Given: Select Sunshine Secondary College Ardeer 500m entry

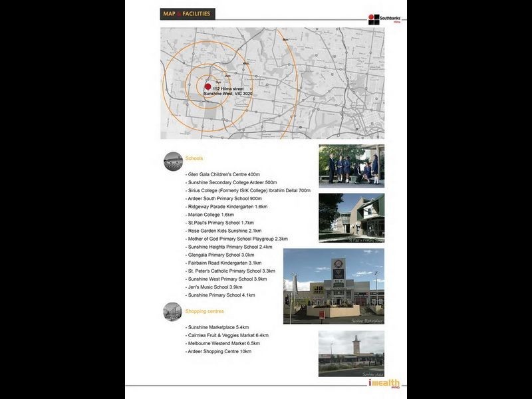Looking at the screenshot, I should point(231,182).
